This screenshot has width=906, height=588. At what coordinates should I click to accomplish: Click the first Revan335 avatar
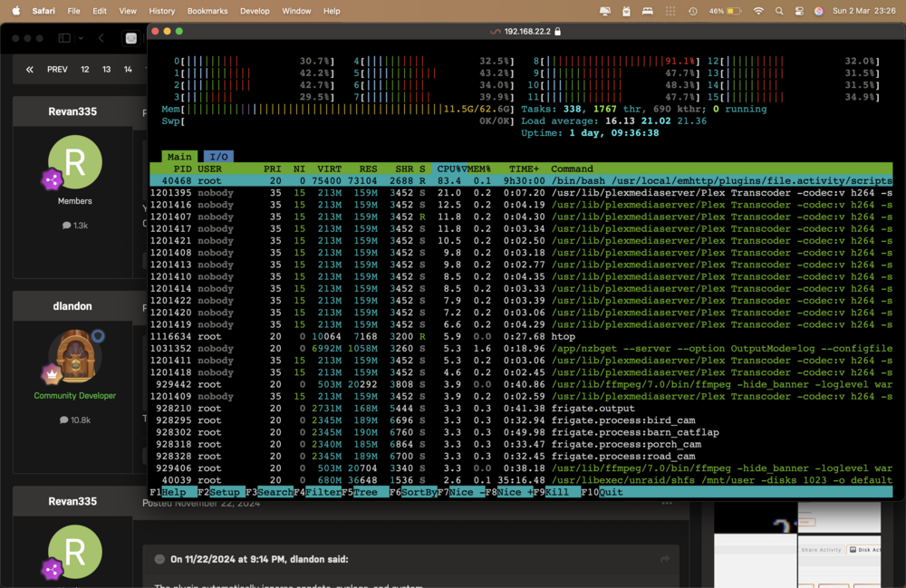click(x=74, y=162)
